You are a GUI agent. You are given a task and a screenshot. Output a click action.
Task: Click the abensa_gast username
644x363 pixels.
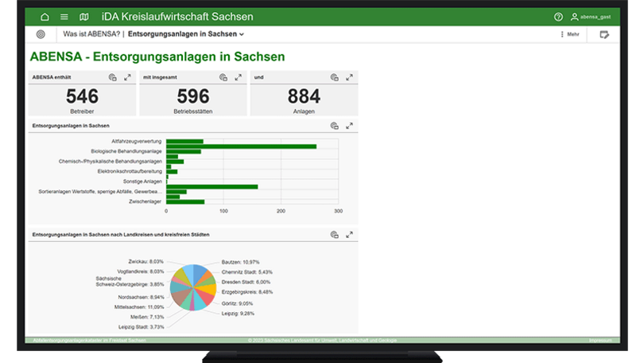(x=596, y=17)
